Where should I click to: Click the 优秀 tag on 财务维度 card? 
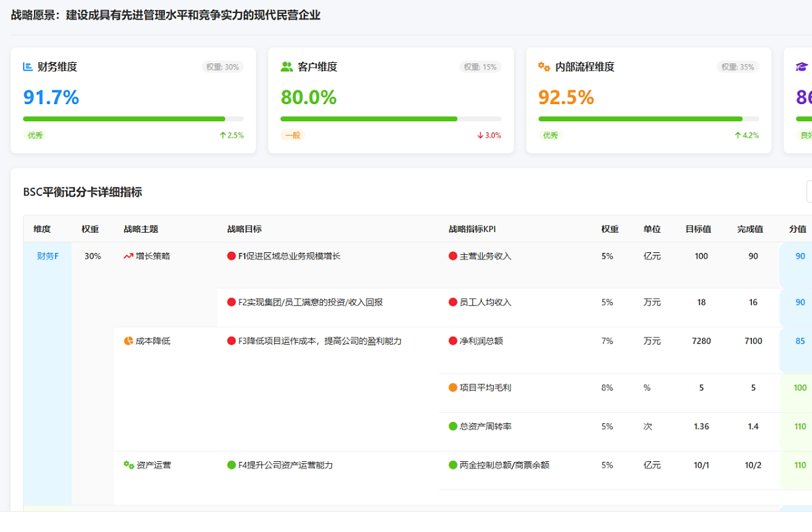click(35, 136)
